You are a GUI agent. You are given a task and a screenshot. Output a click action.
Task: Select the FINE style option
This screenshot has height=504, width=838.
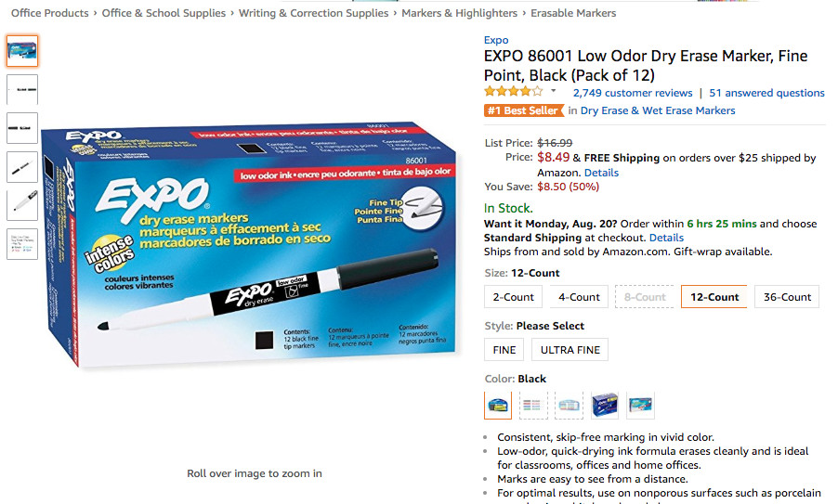point(504,350)
